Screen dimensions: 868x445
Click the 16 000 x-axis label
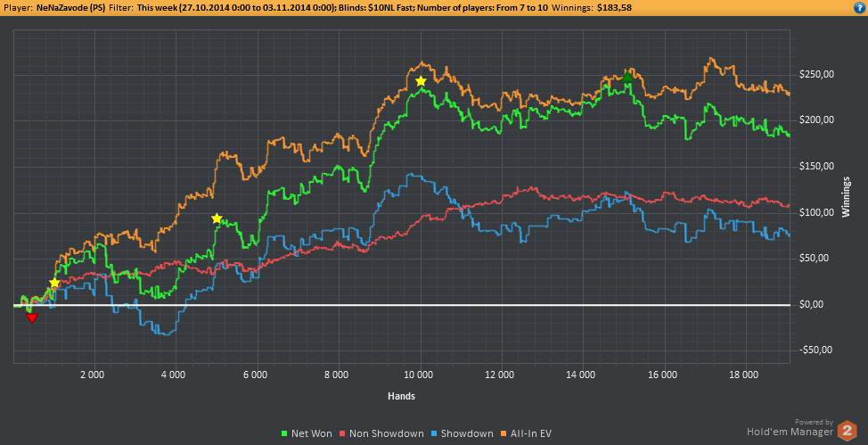pos(663,375)
